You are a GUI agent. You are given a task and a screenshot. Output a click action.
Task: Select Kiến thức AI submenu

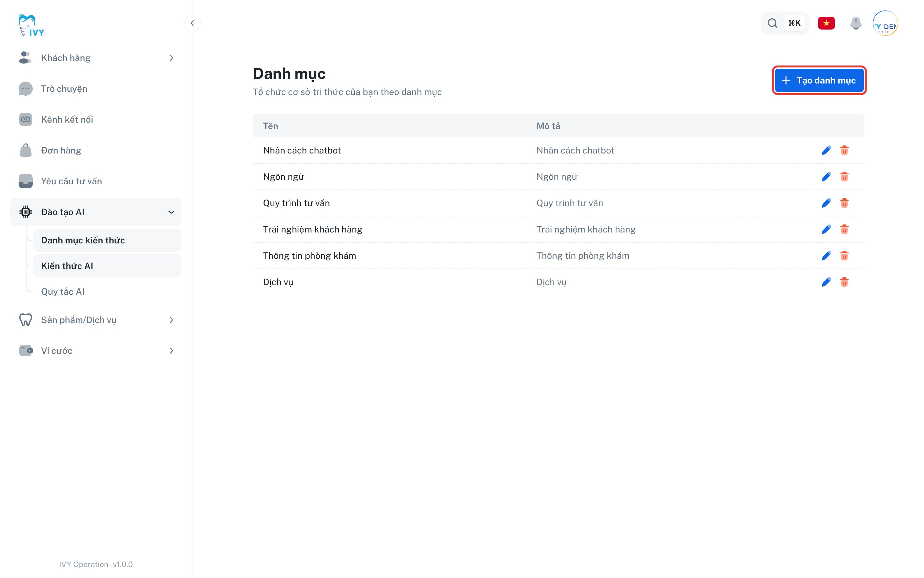point(107,266)
